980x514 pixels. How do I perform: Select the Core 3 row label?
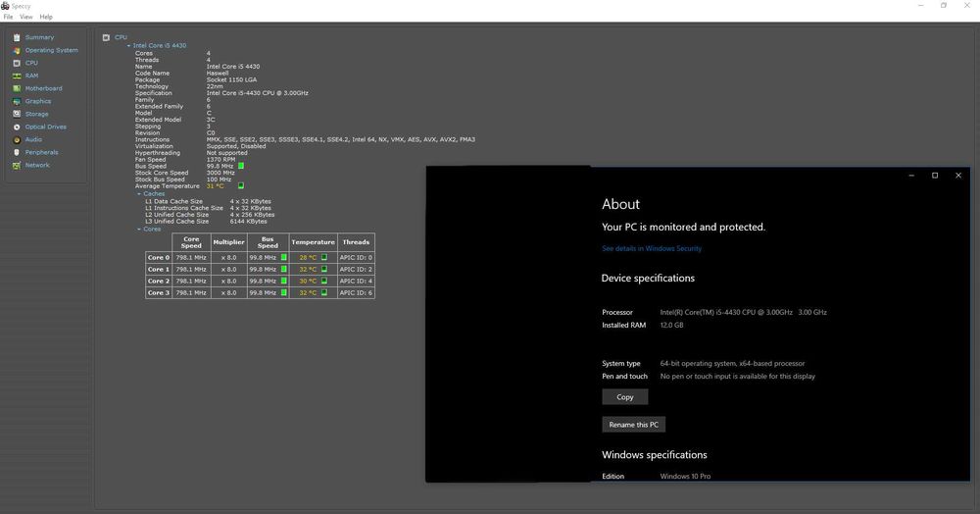(x=159, y=292)
